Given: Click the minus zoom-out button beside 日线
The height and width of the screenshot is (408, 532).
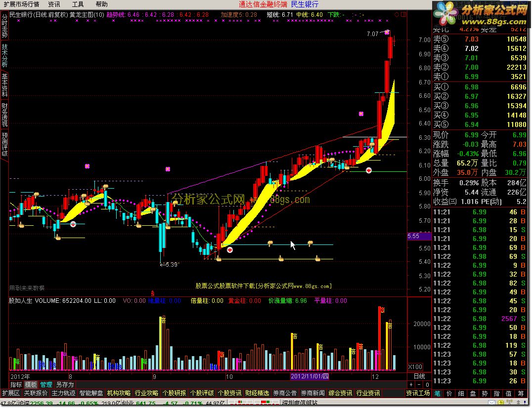Looking at the screenshot, I should [x=419, y=385].
